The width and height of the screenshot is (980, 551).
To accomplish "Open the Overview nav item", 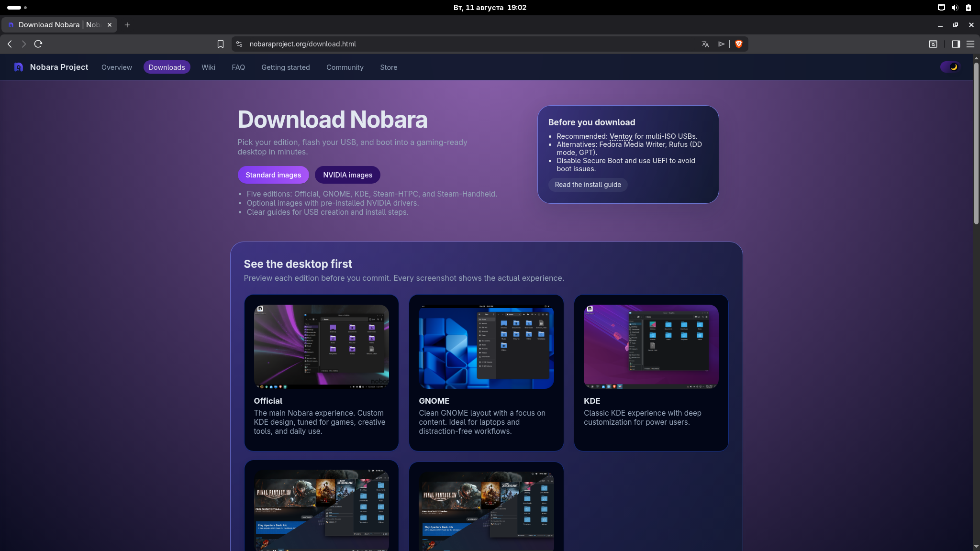I will point(117,67).
